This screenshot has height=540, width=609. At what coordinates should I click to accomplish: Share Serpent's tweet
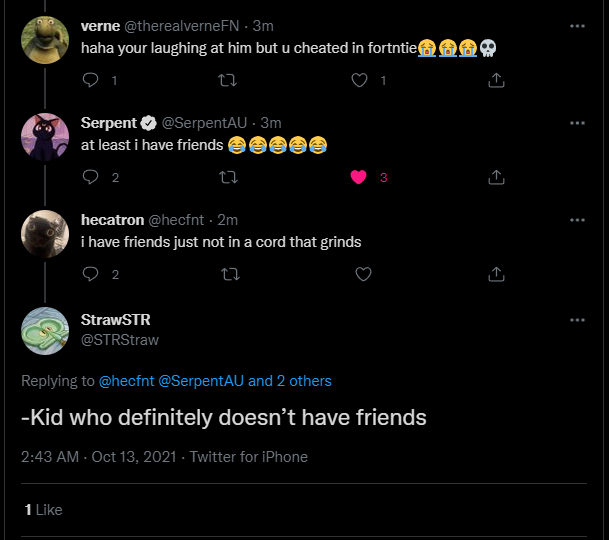[495, 177]
